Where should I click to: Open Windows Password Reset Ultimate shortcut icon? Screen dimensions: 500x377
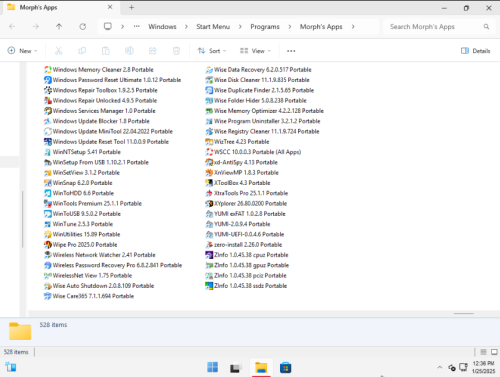click(48, 80)
